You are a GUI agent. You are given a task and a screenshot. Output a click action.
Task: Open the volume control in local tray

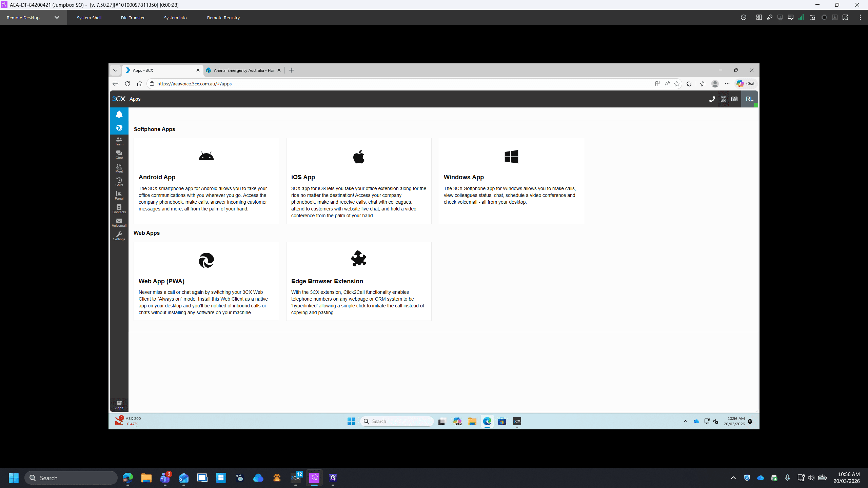click(x=811, y=478)
